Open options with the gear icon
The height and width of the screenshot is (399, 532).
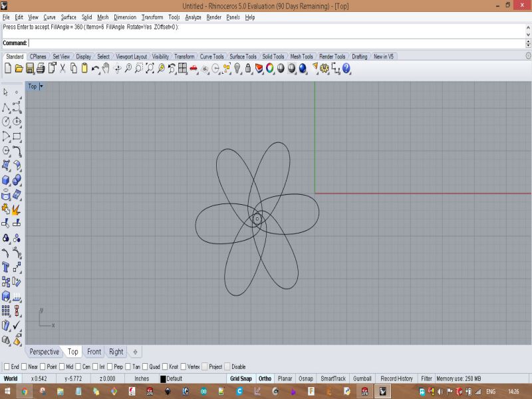325,68
